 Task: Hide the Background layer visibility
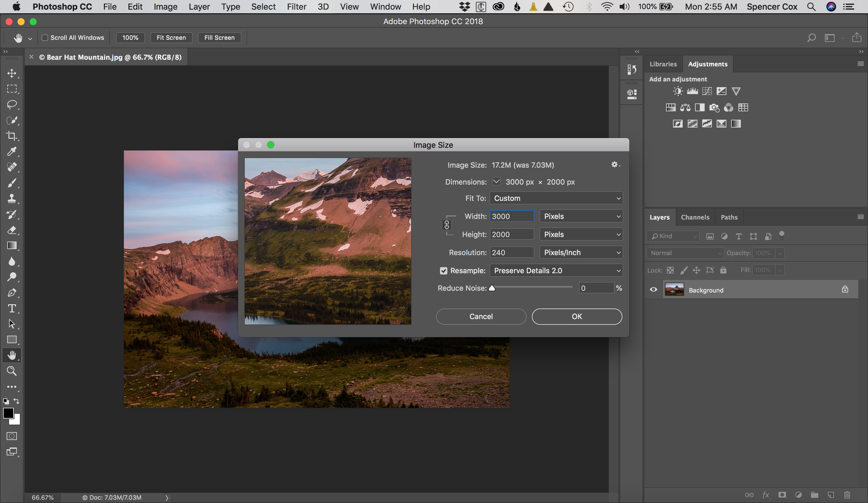(654, 289)
